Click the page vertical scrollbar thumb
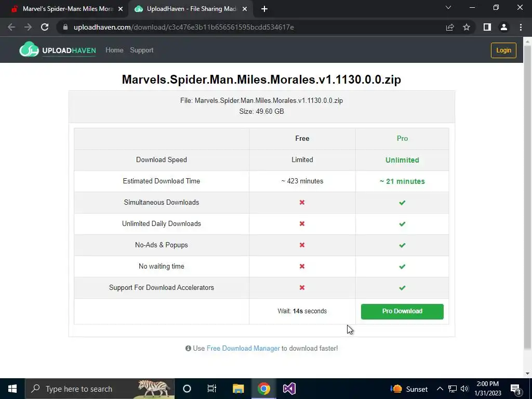This screenshot has width=532, height=399. pyautogui.click(x=527, y=197)
